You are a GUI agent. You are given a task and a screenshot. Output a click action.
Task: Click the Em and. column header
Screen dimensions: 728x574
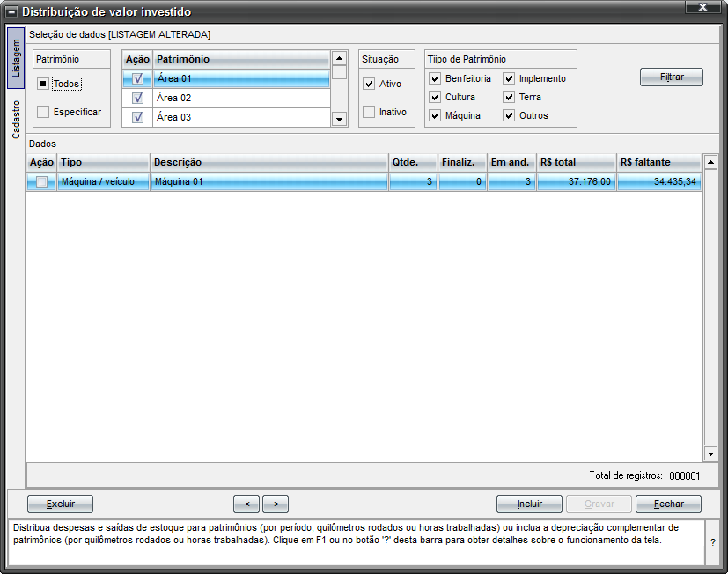click(x=512, y=163)
